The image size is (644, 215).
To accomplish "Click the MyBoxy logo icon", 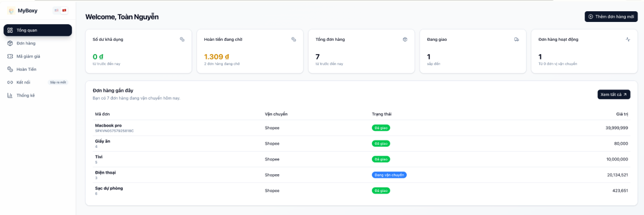I will (x=11, y=10).
